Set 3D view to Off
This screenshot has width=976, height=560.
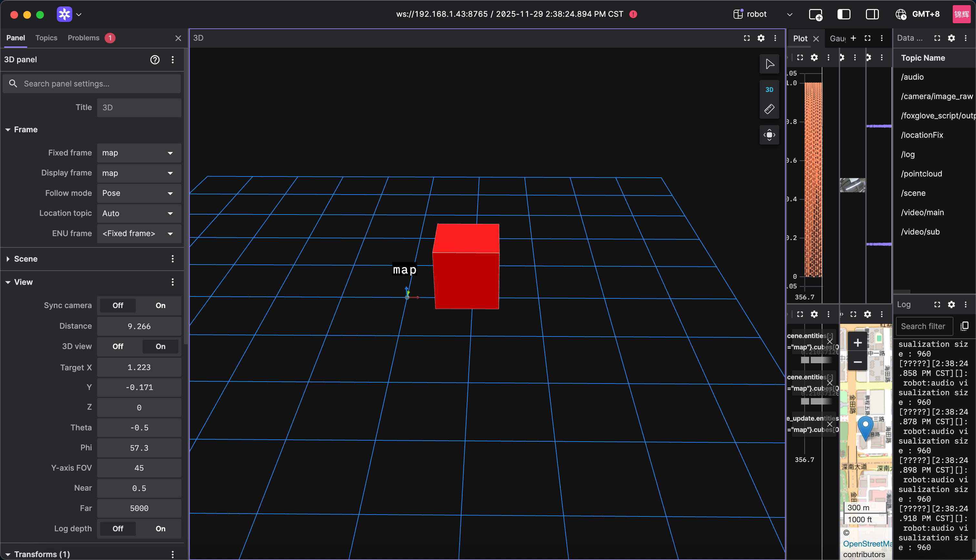[118, 346]
